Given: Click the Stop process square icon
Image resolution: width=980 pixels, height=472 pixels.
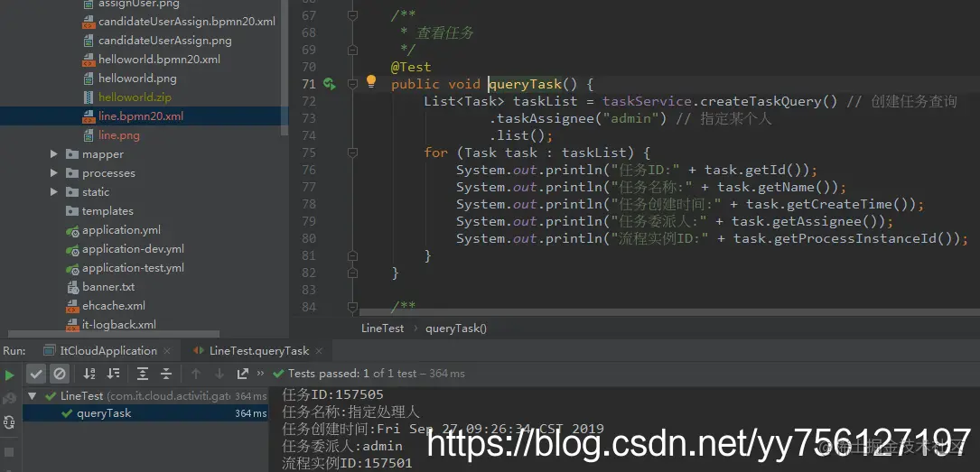Looking at the screenshot, I should pos(9,451).
